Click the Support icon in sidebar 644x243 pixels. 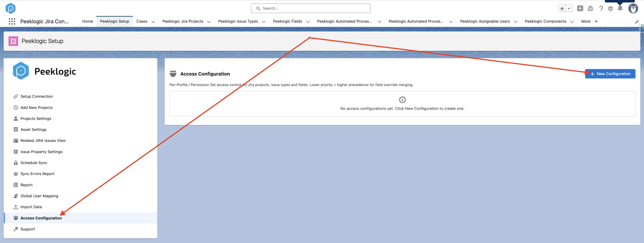coord(16,229)
